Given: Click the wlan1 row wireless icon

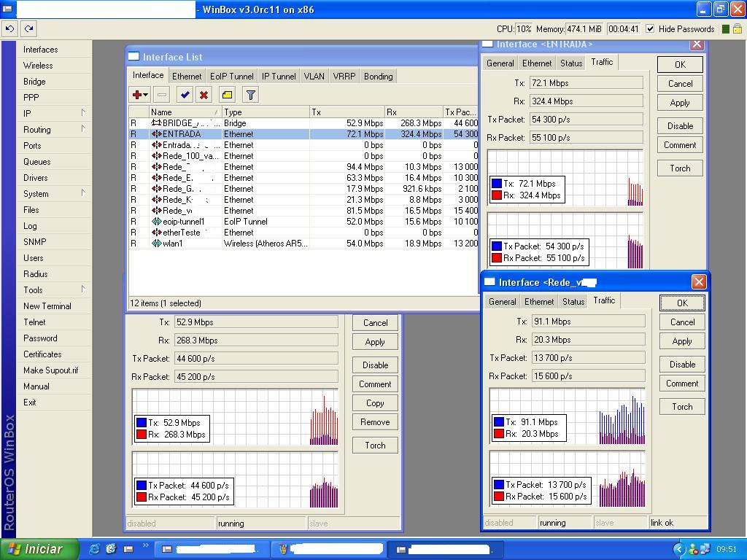Looking at the screenshot, I should click(156, 244).
